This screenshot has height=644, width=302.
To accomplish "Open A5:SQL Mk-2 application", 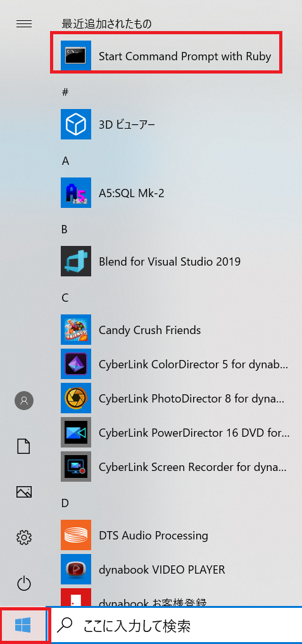I will coord(166,193).
